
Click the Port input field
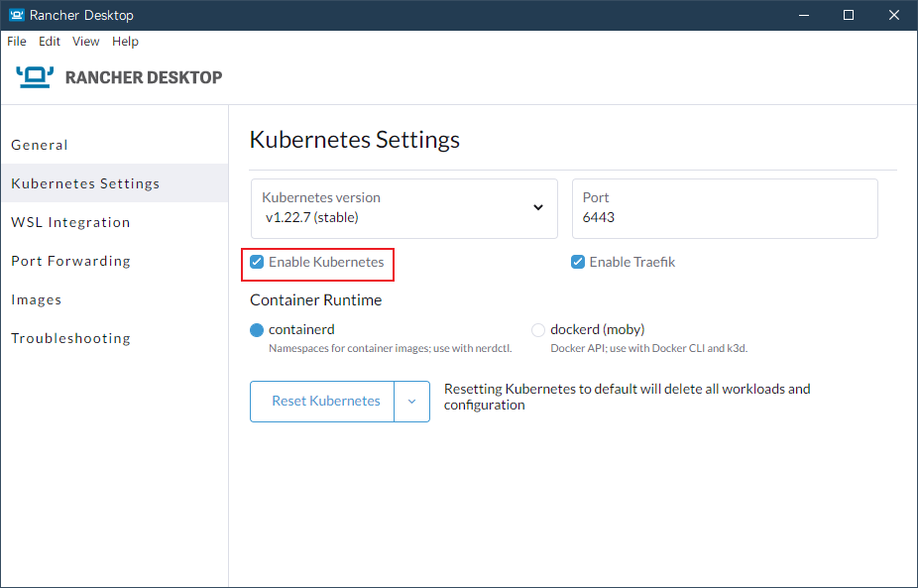(724, 217)
